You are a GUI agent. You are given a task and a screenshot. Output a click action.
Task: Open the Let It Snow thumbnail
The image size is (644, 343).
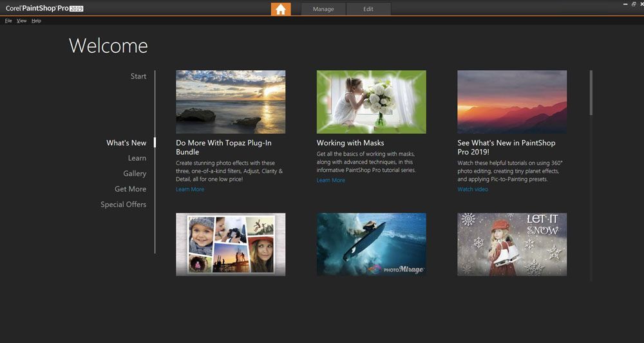(x=512, y=245)
